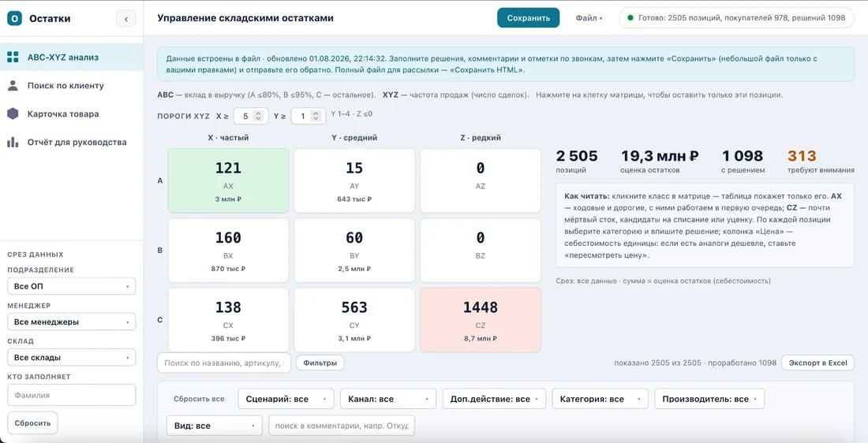Click the Z · редкий column header
This screenshot has width=868, height=443.
coord(481,138)
